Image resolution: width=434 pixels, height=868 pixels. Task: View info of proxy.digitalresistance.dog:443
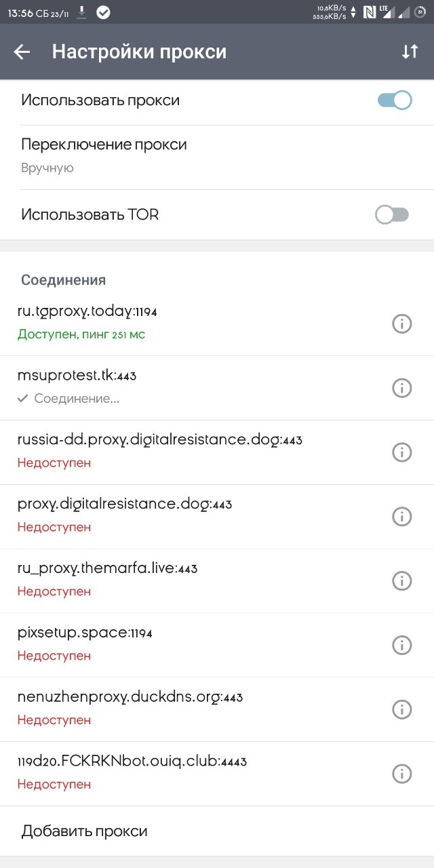pyautogui.click(x=402, y=517)
